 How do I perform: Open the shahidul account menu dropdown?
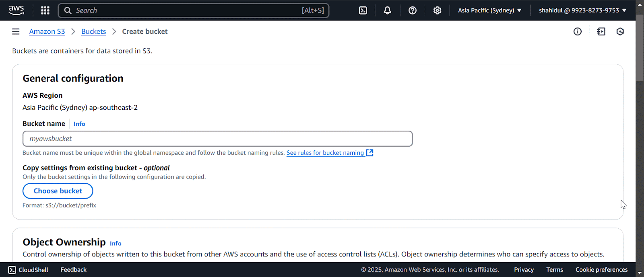tap(582, 10)
